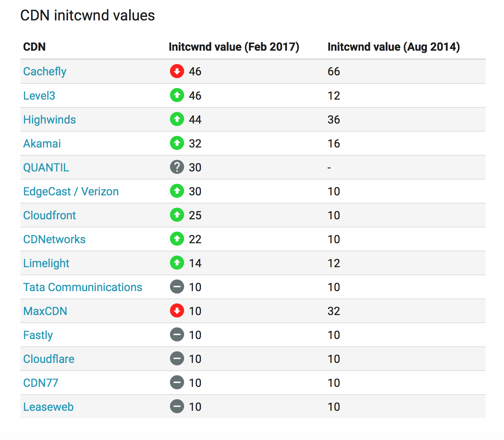Click the grey question mark icon for QUANTIL

(177, 167)
